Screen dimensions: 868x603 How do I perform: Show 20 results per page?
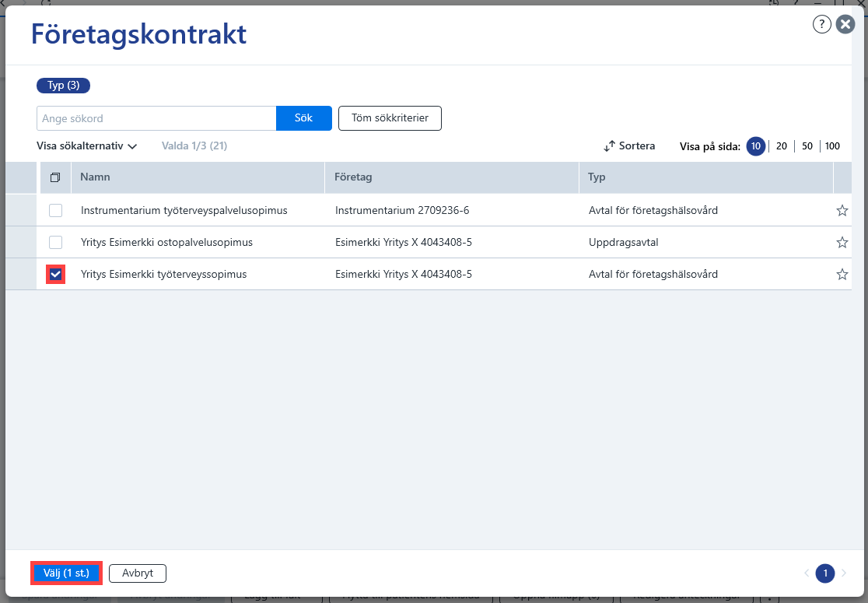click(x=781, y=146)
